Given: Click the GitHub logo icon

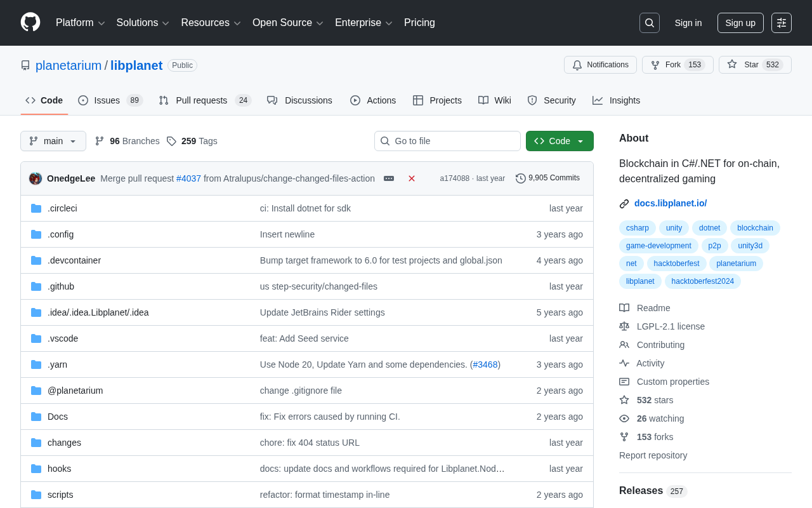Looking at the screenshot, I should [30, 22].
